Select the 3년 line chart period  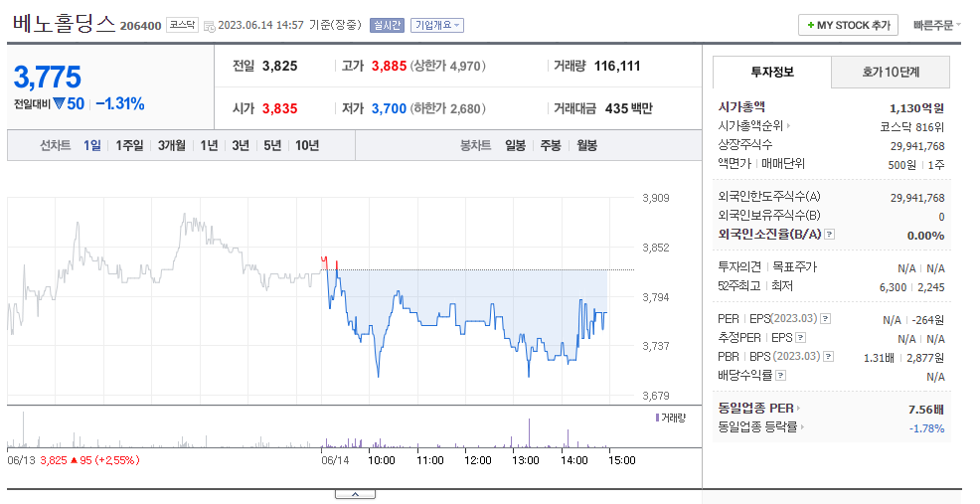[240, 146]
